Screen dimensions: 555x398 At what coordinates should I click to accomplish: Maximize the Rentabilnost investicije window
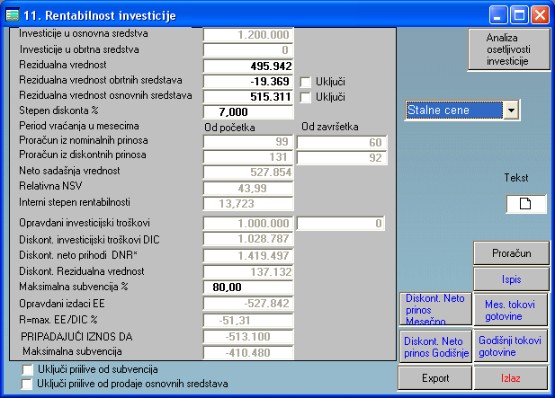(x=519, y=15)
